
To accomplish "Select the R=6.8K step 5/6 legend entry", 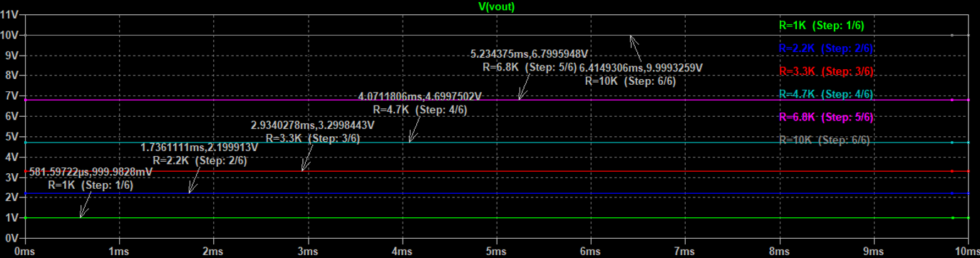I will coord(826,117).
